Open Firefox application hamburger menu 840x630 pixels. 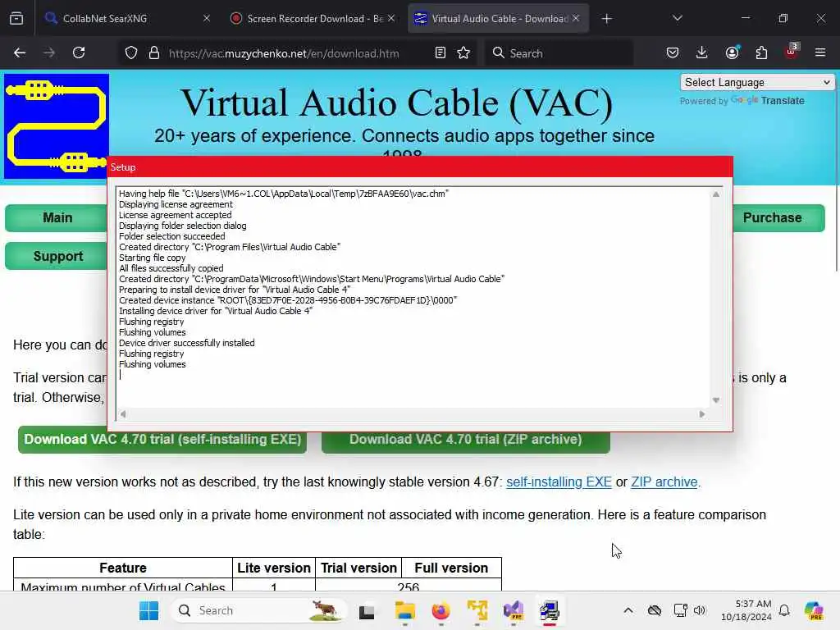(x=820, y=52)
